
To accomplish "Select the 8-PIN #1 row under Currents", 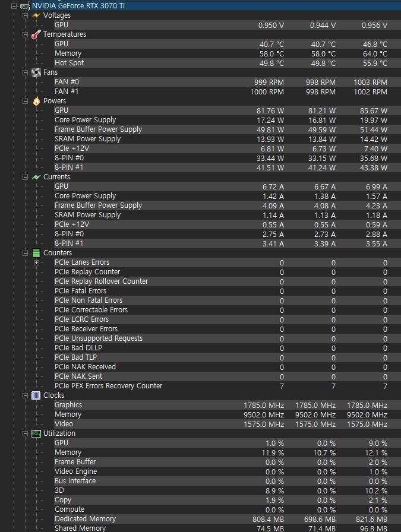I will pyautogui.click(x=227, y=243).
